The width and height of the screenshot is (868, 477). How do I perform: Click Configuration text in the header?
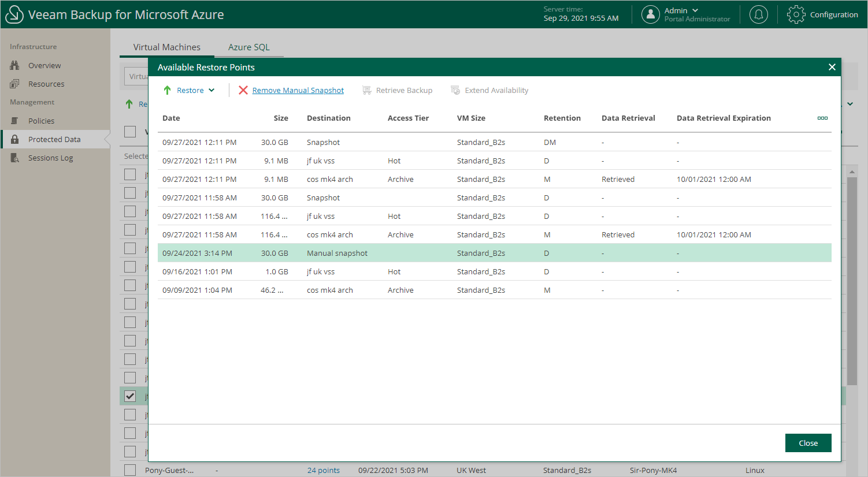[834, 14]
